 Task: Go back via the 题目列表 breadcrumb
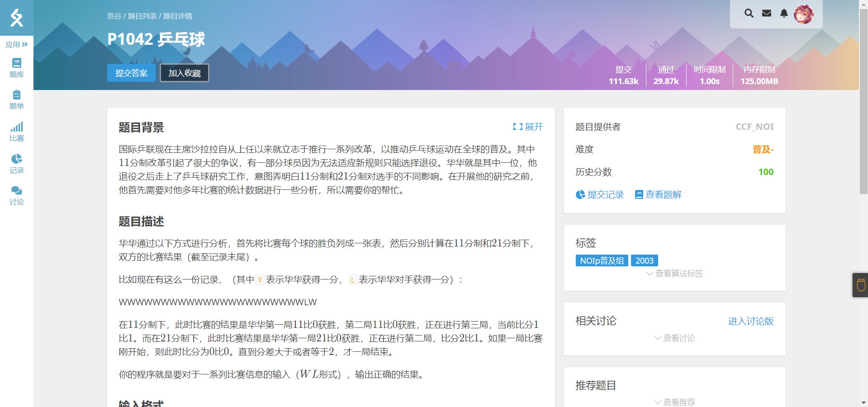tap(143, 16)
